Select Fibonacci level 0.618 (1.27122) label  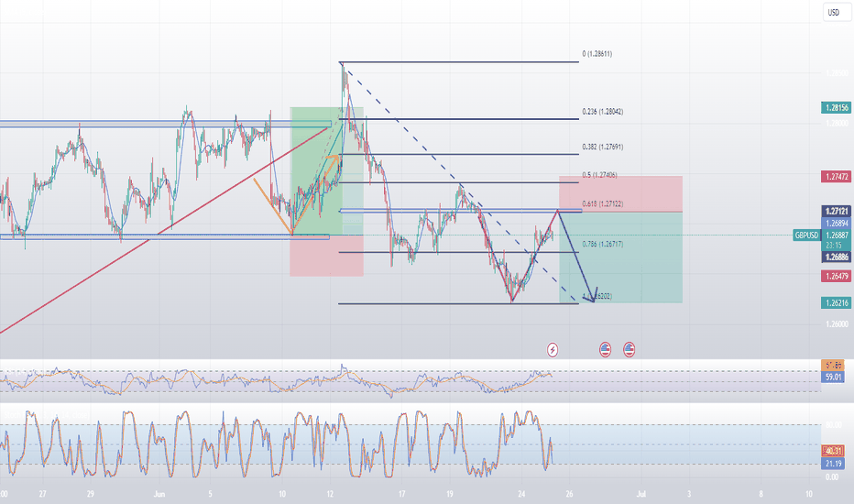tap(602, 203)
